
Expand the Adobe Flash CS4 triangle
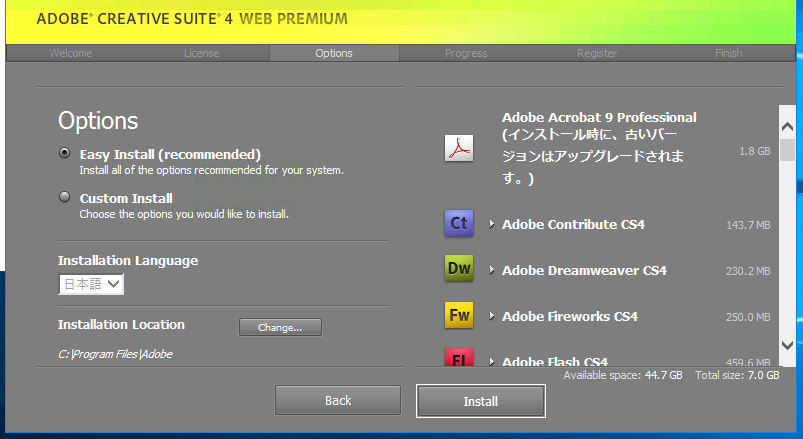pos(492,361)
